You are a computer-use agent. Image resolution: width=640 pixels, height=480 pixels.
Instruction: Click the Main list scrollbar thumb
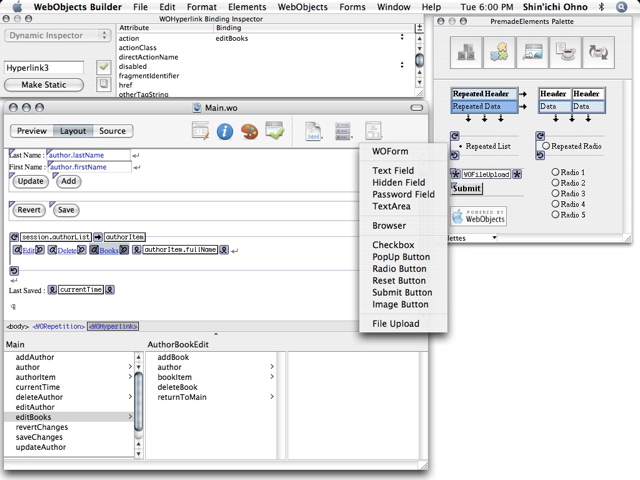point(138,401)
